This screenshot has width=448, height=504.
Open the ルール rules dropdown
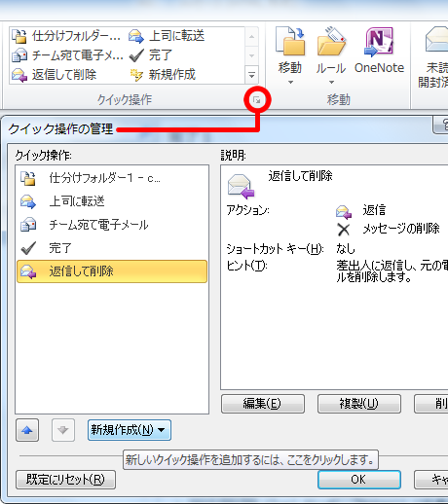coord(331,56)
